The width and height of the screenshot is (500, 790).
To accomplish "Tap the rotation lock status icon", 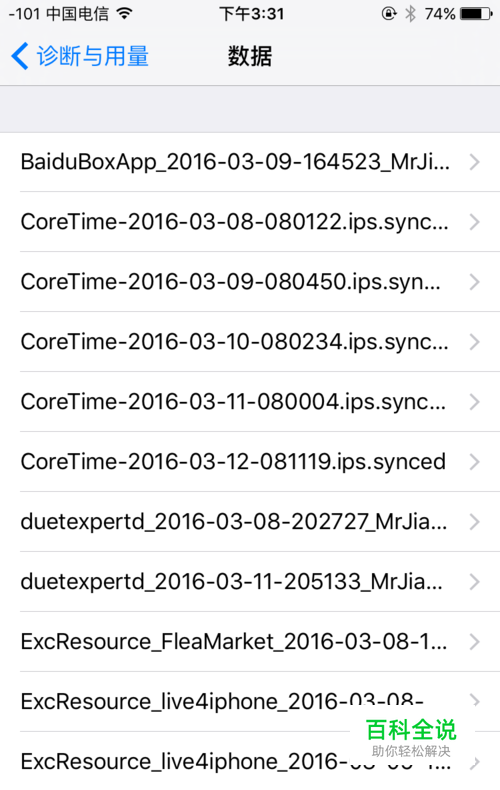I will pos(389,14).
